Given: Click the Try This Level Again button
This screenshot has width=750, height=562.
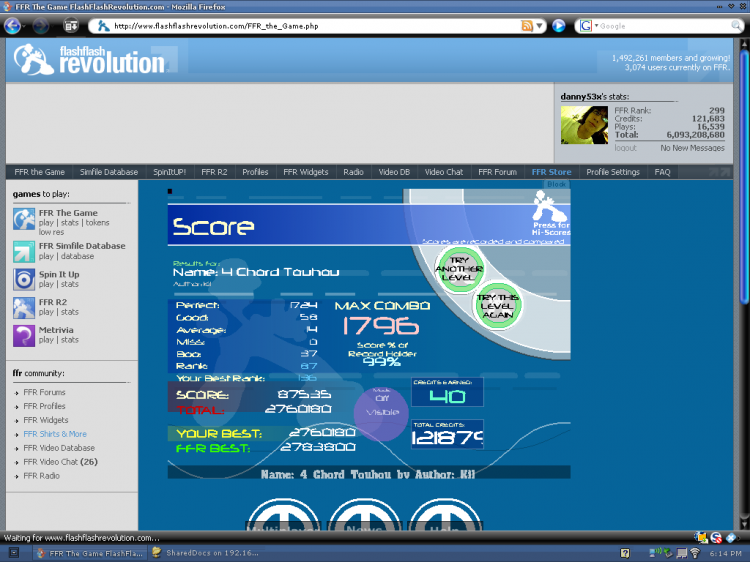Looking at the screenshot, I should click(x=498, y=306).
